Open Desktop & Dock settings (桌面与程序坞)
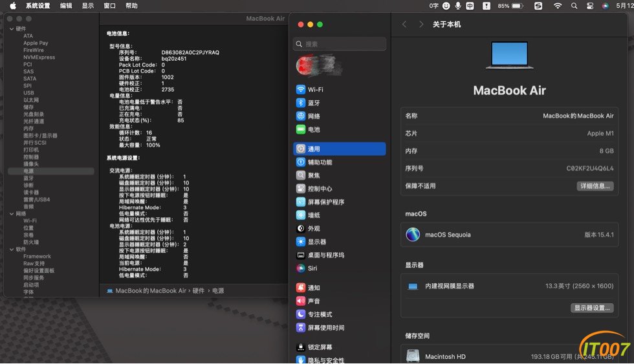This screenshot has width=634, height=364. click(339, 255)
